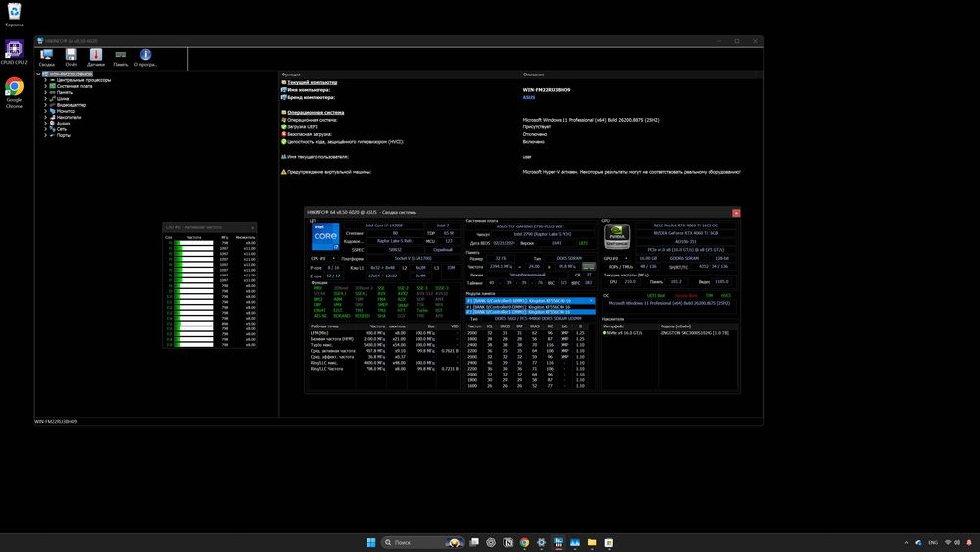Click the Базовая частота (HFM) row
Image resolution: width=980 pixels, height=552 pixels.
pos(384,339)
